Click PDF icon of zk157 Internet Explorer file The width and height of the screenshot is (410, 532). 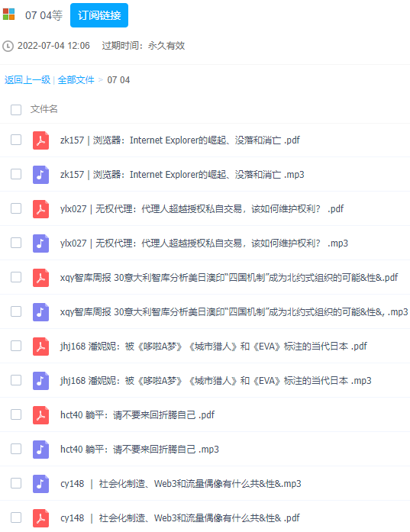40,140
